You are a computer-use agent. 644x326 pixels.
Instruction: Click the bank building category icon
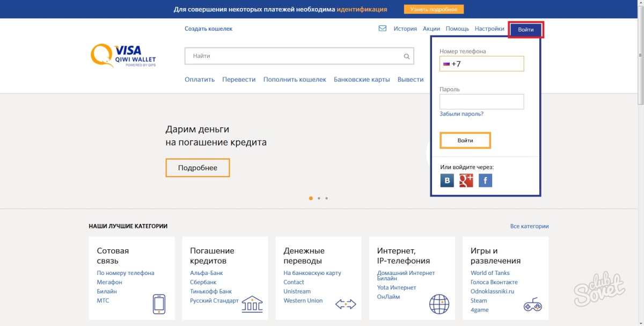click(x=252, y=304)
